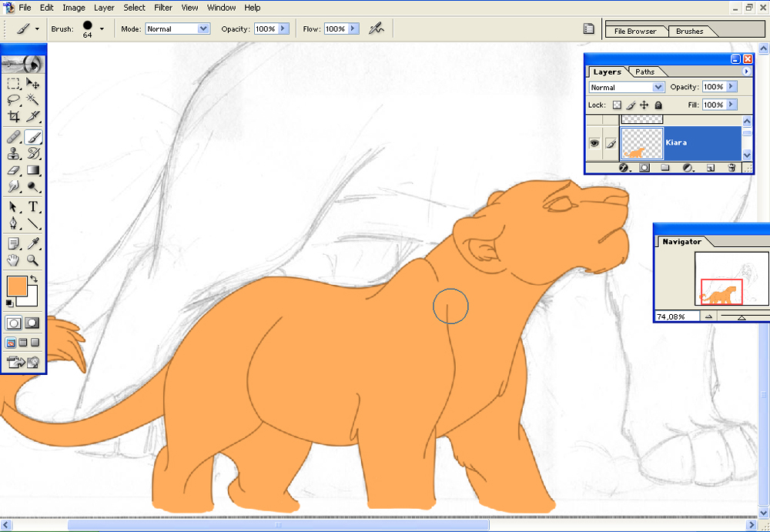Image resolution: width=770 pixels, height=532 pixels.
Task: Select the Zoom magnifier tool
Action: (x=33, y=260)
